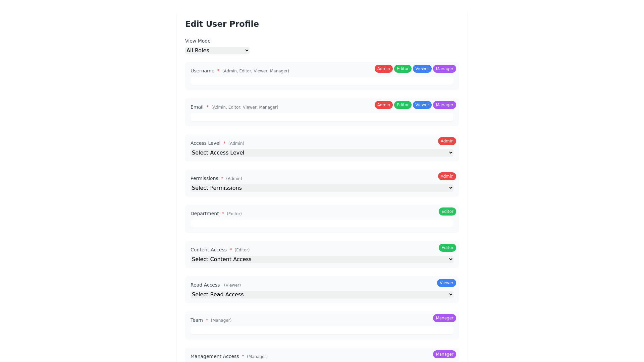
Task: Open the Select Read Access dropdown
Action: (322, 295)
